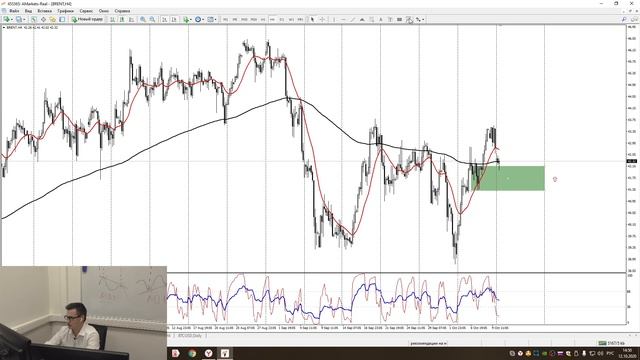Expand the Profiles dropdown arrow
This screenshot has width=640, height=360.
[x=24, y=19]
